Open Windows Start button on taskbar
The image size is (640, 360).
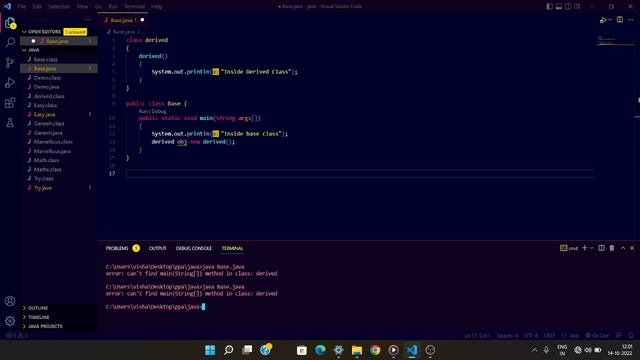(x=210, y=350)
